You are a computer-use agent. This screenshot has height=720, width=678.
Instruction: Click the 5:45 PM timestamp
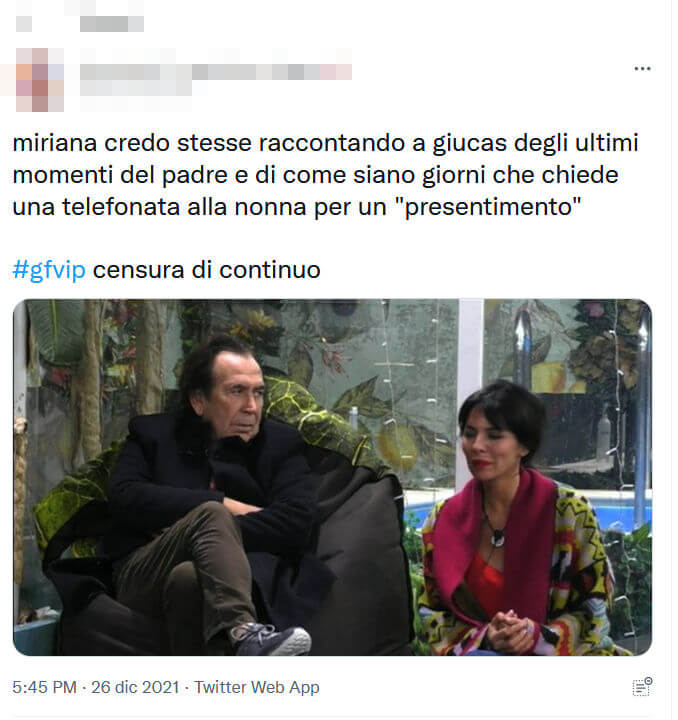[45, 687]
